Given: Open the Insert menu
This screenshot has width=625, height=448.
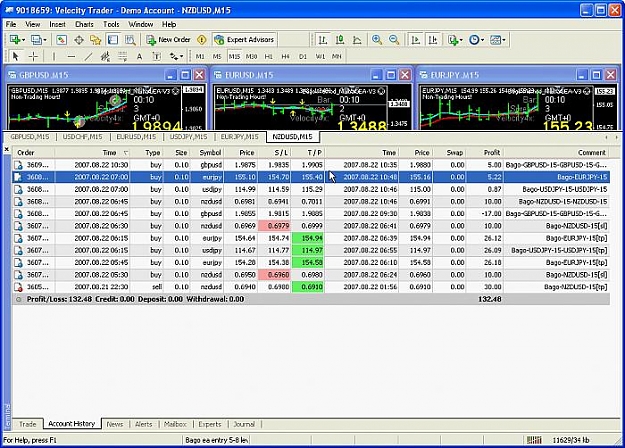Looking at the screenshot, I should (57, 24).
